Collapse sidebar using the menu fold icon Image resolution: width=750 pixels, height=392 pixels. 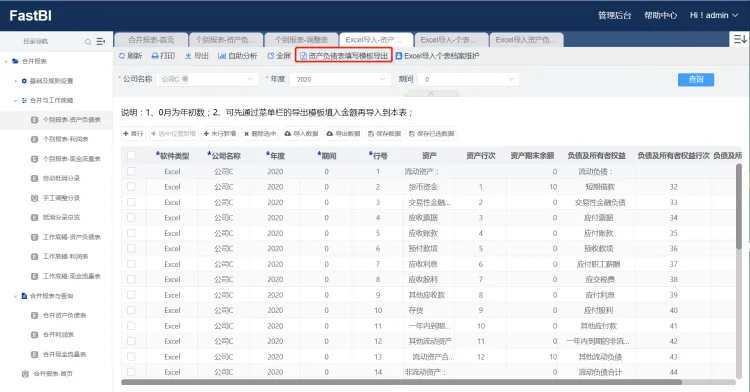(100, 42)
